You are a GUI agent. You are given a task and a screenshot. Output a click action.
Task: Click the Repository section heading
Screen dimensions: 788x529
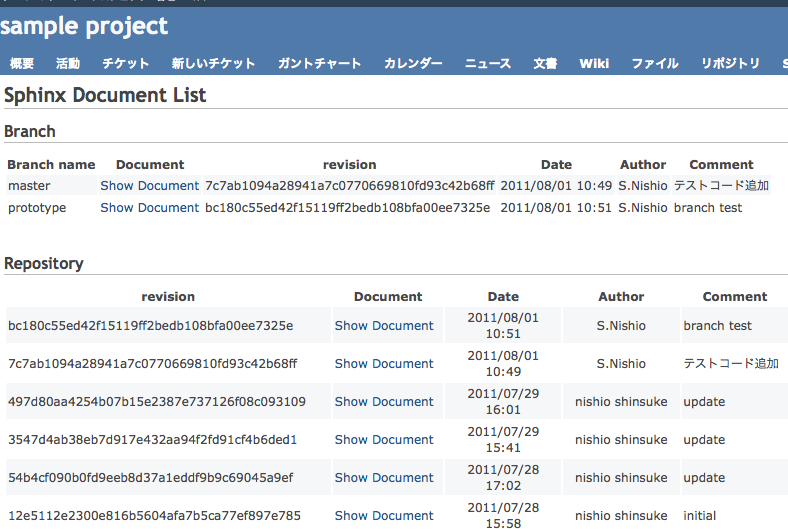point(44,264)
